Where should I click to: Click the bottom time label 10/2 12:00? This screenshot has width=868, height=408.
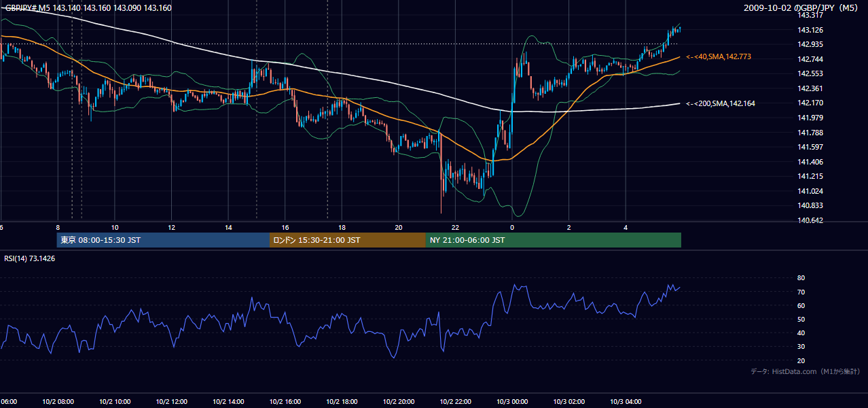tap(171, 402)
